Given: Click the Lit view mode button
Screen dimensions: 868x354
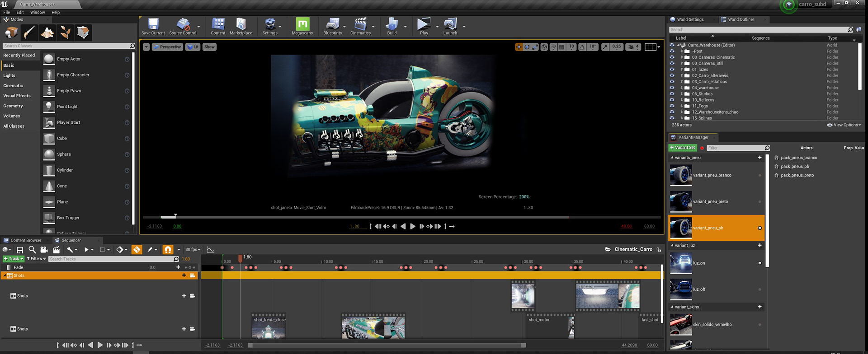Looking at the screenshot, I should click(193, 47).
